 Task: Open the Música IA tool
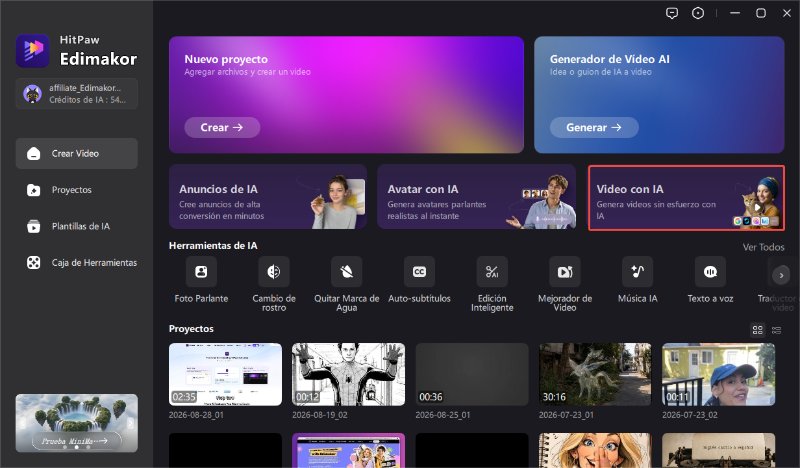(637, 272)
